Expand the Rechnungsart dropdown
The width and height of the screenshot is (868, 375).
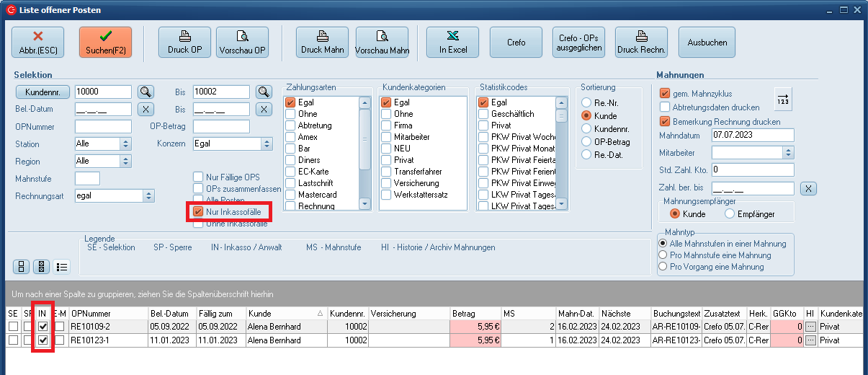point(148,195)
